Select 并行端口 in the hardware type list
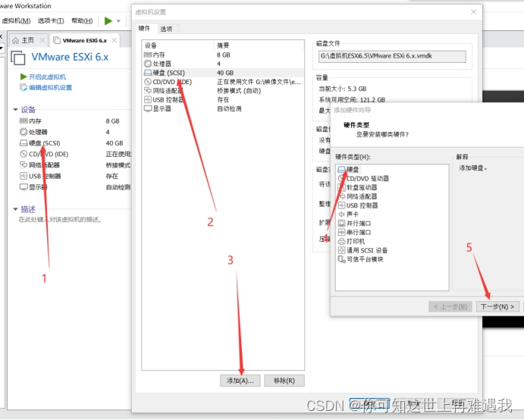Screen dimensions: 524x420 [x=355, y=223]
